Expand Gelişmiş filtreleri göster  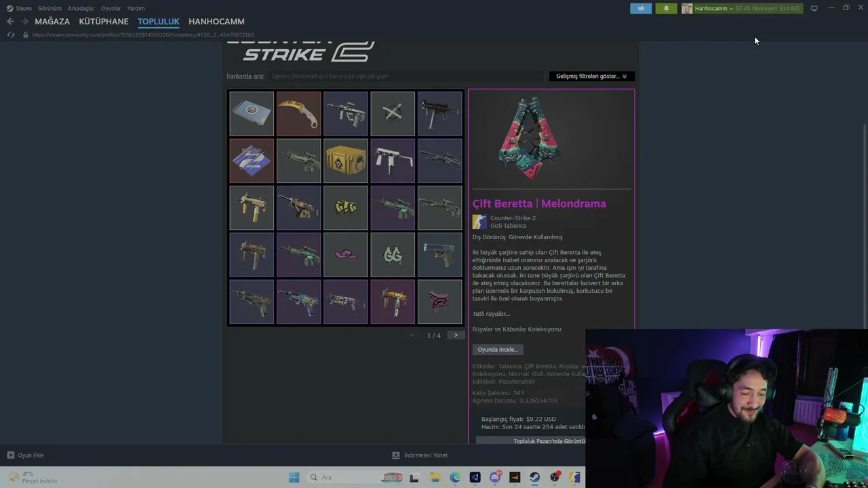coord(591,76)
